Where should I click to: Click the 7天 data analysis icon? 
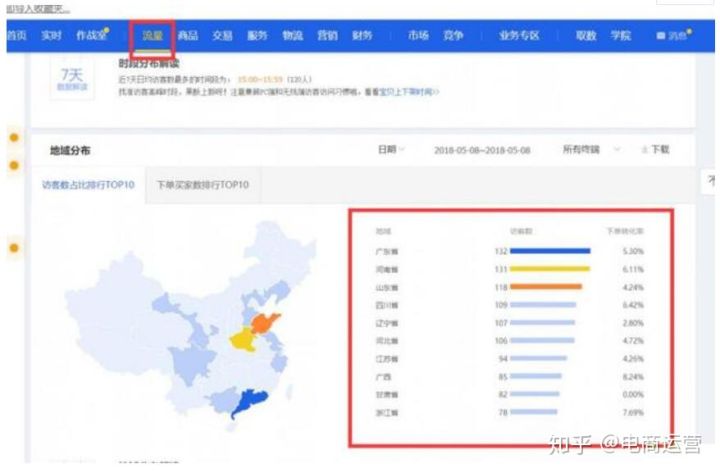coord(71,80)
